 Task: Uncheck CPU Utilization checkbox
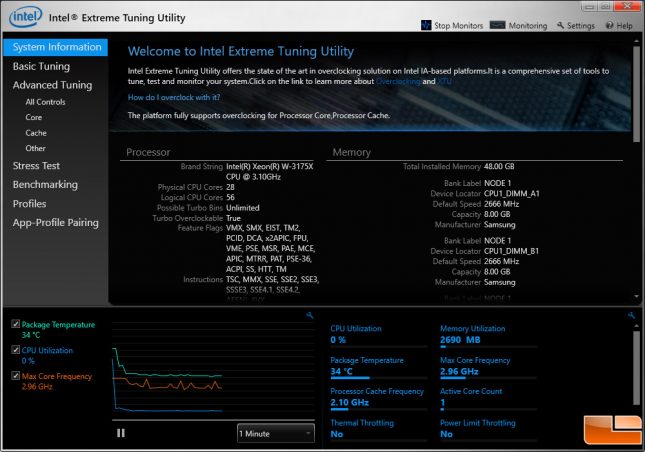[16, 350]
